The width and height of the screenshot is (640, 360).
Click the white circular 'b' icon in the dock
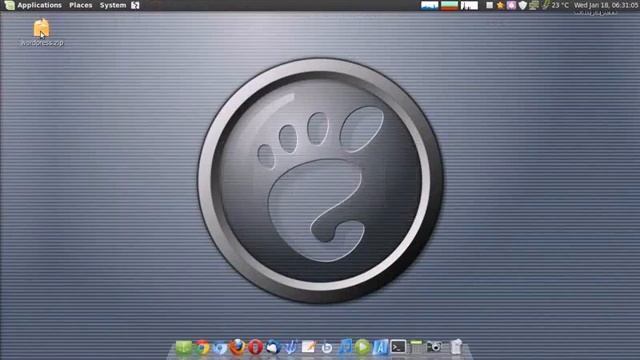[x=327, y=347]
